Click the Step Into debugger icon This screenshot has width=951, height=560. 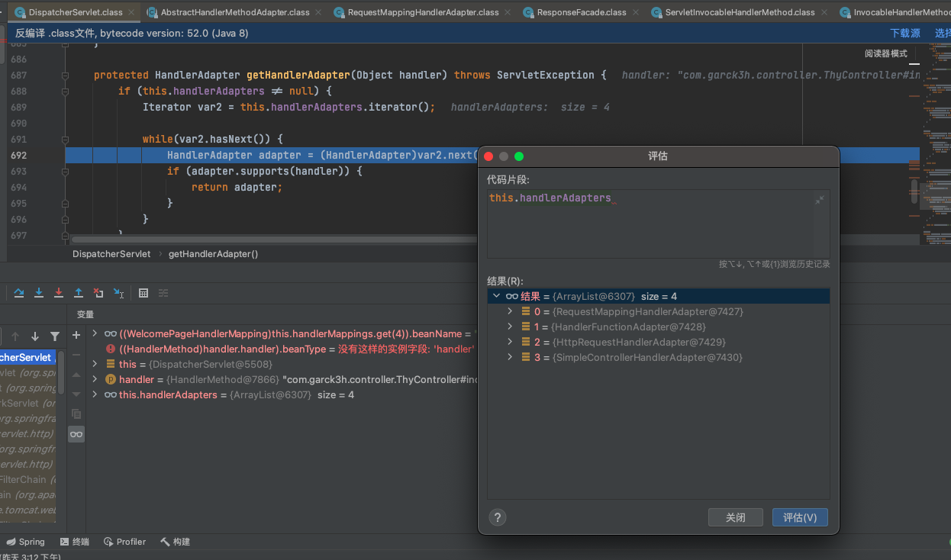39,293
